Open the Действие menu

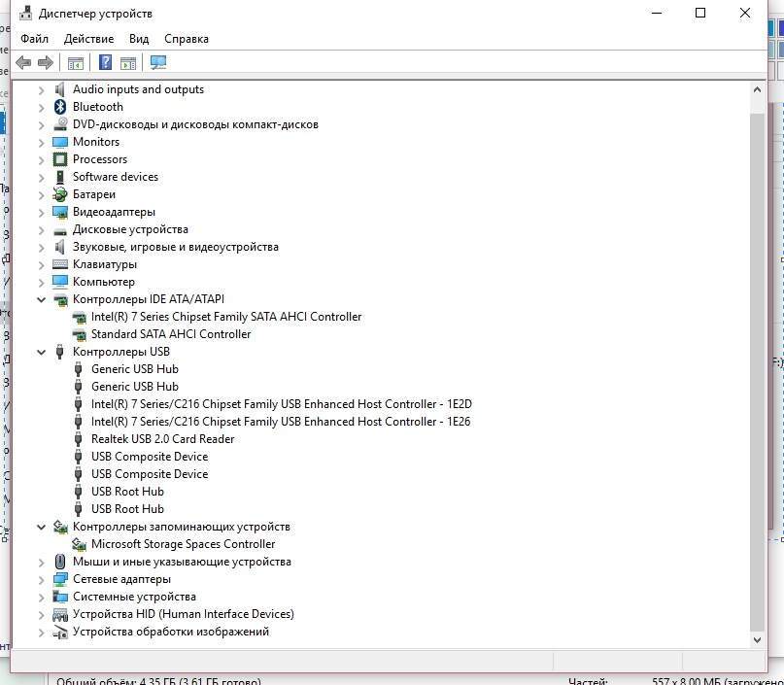(88, 39)
